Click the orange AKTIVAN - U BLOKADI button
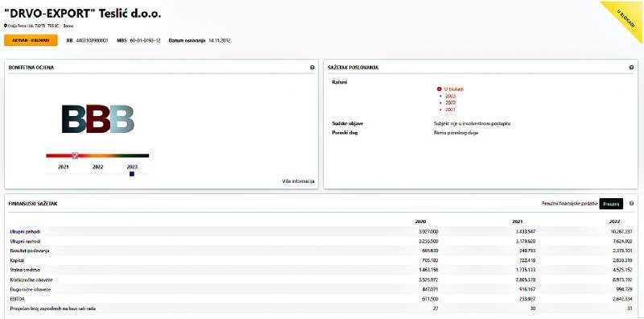This screenshot has height=319, width=644. [31, 40]
